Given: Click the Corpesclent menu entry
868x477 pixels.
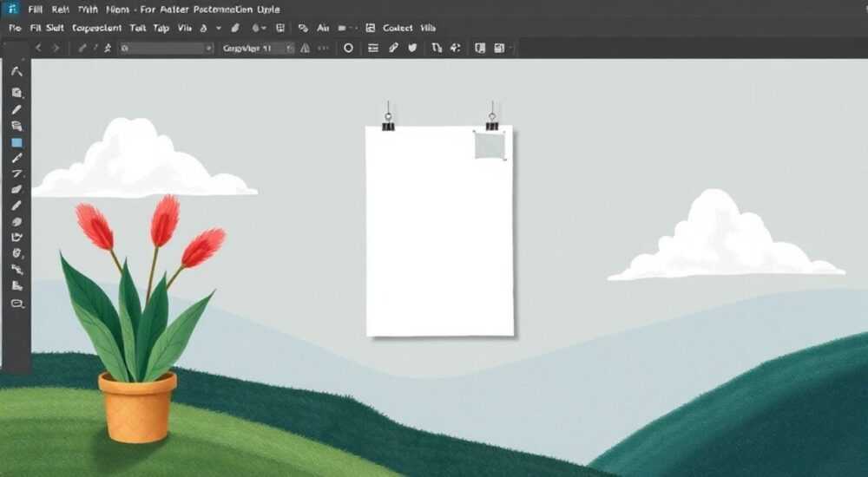Looking at the screenshot, I should click(x=97, y=28).
